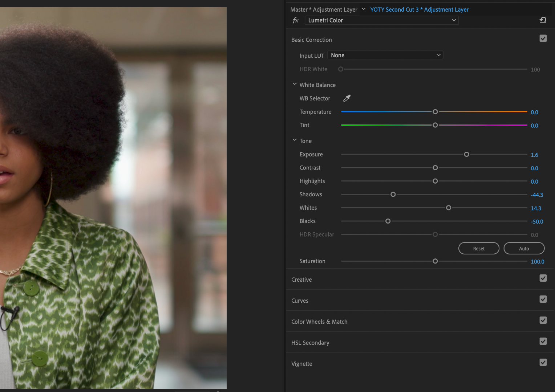Click the Exposure slider handle
The width and height of the screenshot is (555, 392).
466,154
